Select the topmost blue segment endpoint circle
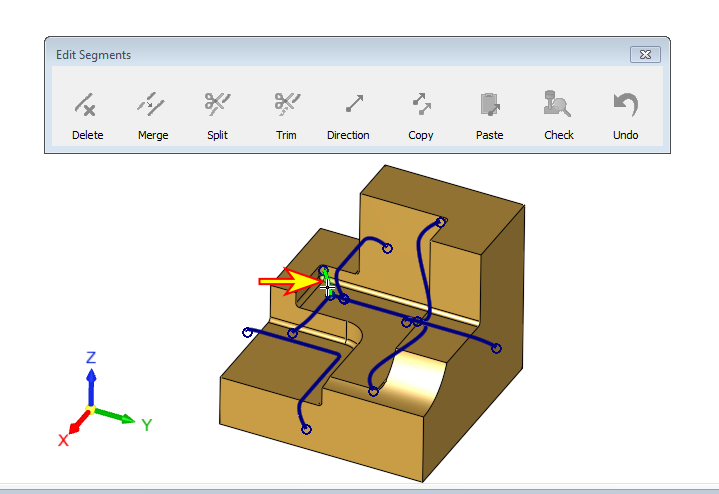 441,222
